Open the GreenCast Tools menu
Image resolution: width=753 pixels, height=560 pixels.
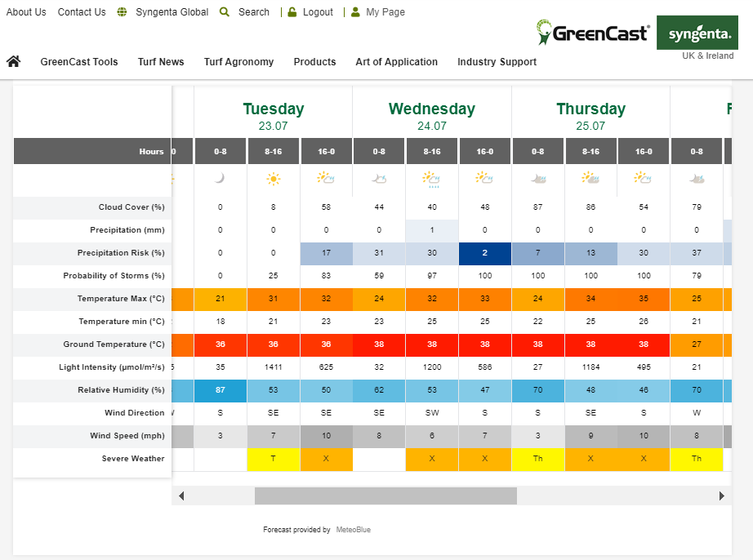pyautogui.click(x=79, y=62)
